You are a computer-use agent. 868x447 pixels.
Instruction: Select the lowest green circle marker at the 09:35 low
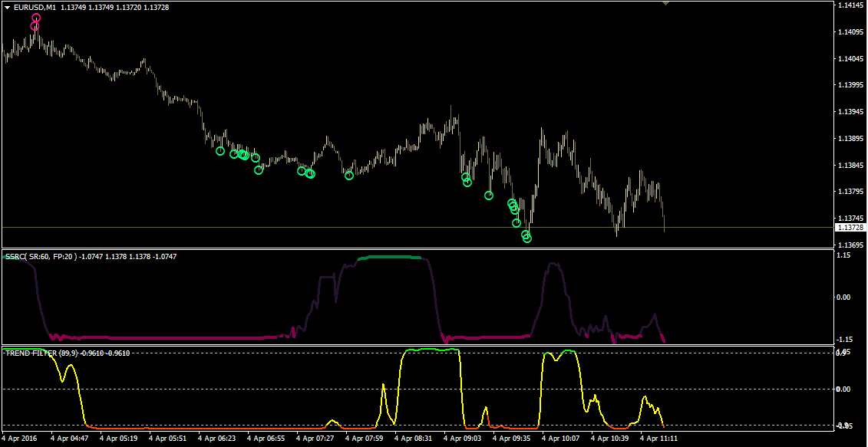[527, 238]
